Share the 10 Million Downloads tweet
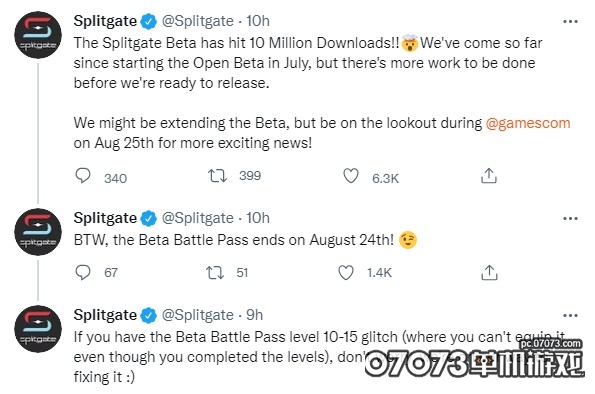Viewport: 595px width, 394px height. pyautogui.click(x=489, y=176)
